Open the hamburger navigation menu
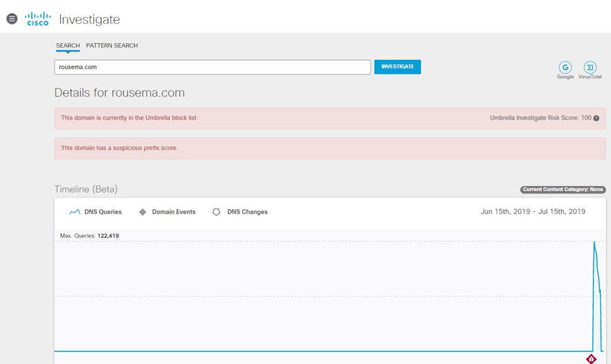The height and width of the screenshot is (364, 611). coord(12,19)
